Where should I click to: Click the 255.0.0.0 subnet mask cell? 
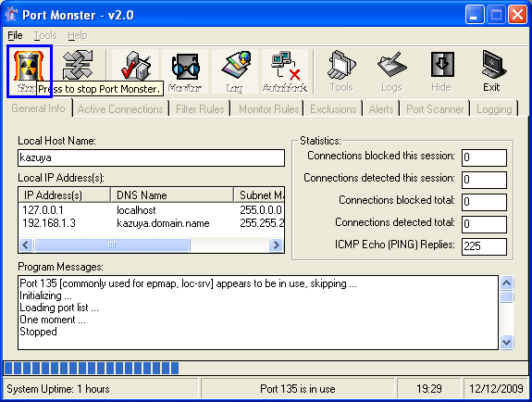pyautogui.click(x=261, y=210)
